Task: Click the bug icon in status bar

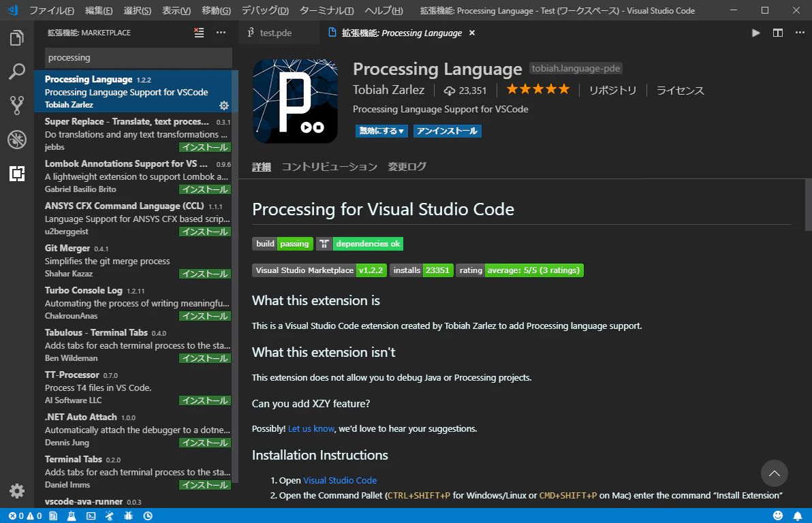Action: pyautogui.click(x=129, y=516)
